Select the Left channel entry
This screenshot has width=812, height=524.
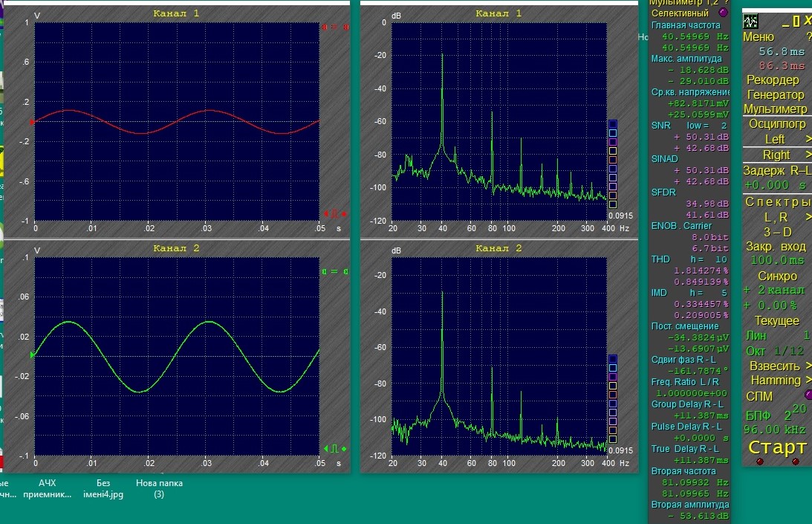pyautogui.click(x=775, y=140)
